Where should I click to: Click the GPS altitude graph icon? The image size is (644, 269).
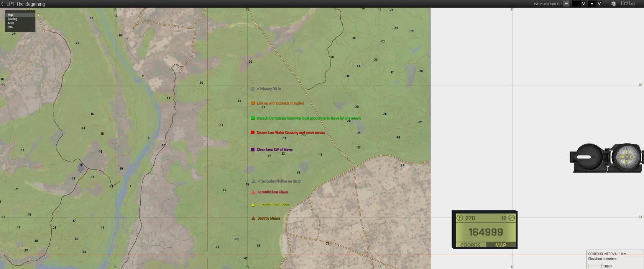tap(511, 218)
